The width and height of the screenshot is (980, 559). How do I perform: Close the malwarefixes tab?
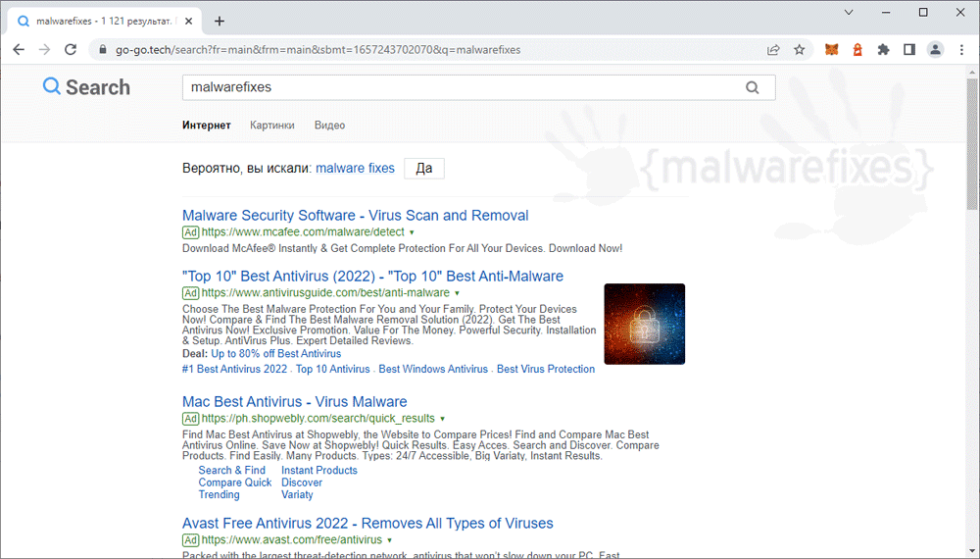coord(189,22)
